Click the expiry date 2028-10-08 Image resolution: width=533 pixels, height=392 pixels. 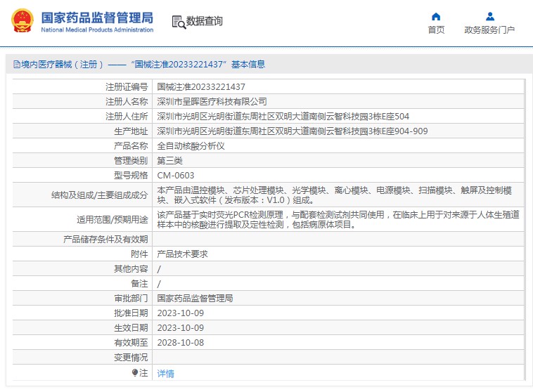(181, 342)
